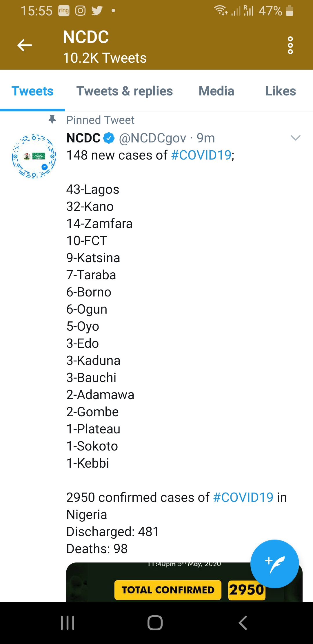
Task: Open the three-dot overflow menu
Action: pos(290,45)
